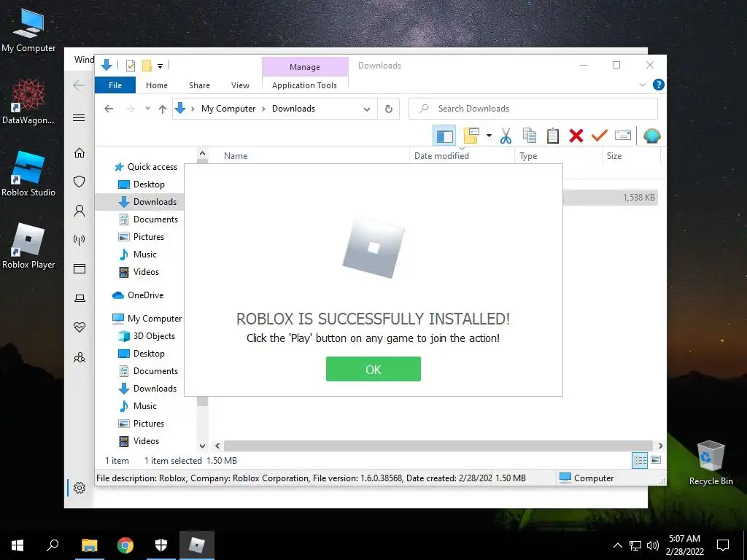Open Device health heart icon in Windows Security

[79, 327]
